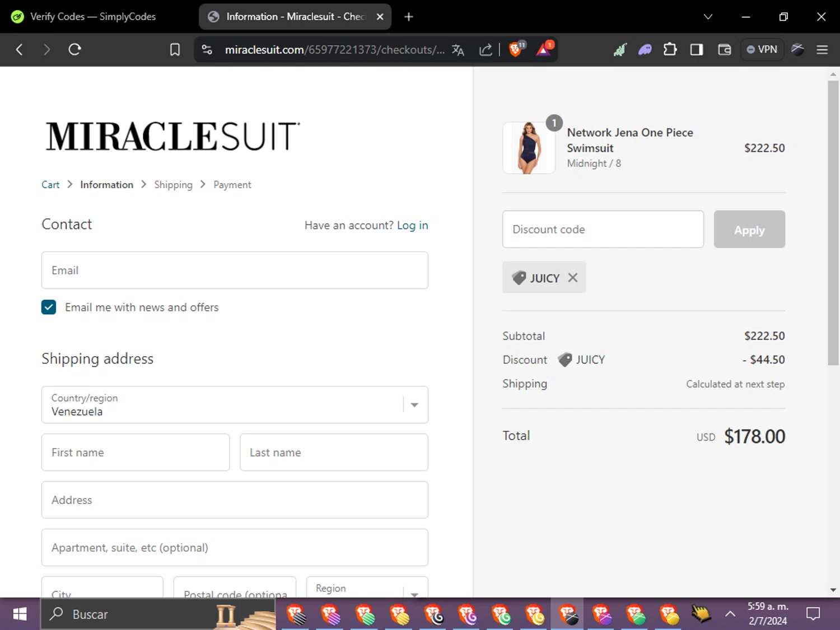Click the Windows Buscar search box
The width and height of the screenshot is (840, 630).
pos(158,614)
